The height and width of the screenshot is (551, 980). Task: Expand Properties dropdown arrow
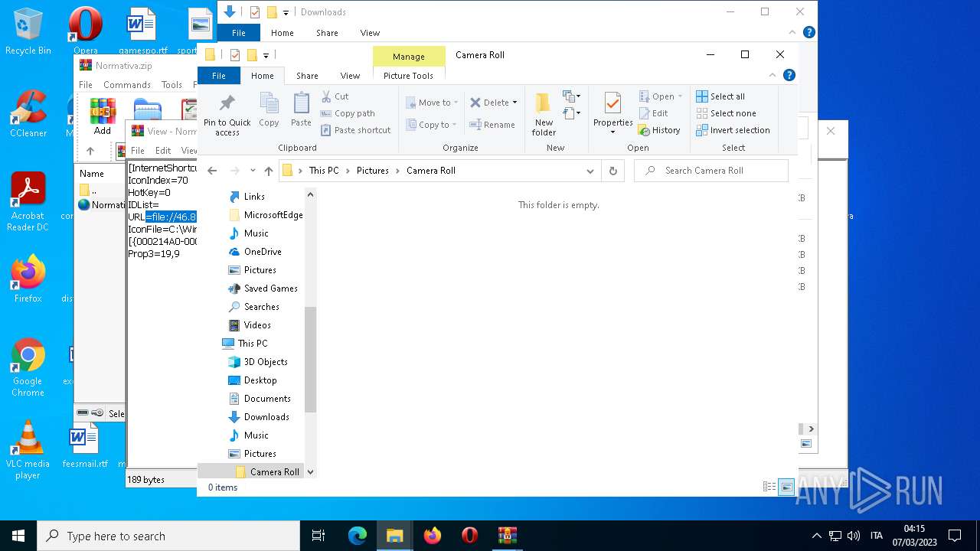(x=612, y=132)
